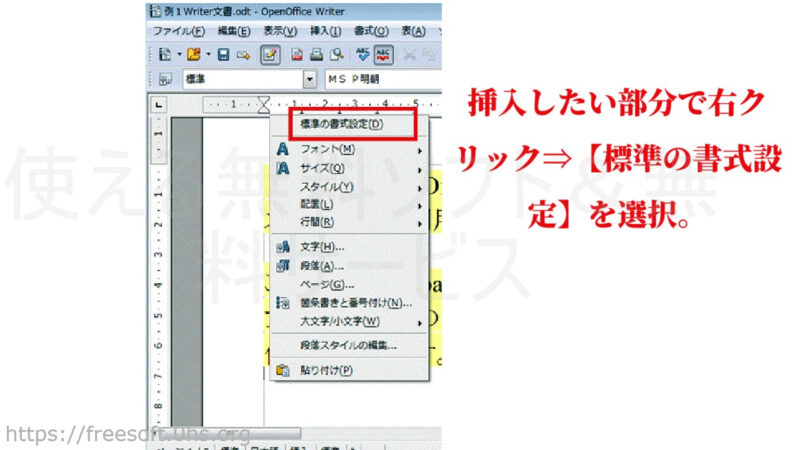The height and width of the screenshot is (450, 800).
Task: Choose 箇条書きと番号付け(N)... in the context menu
Action: point(350,303)
